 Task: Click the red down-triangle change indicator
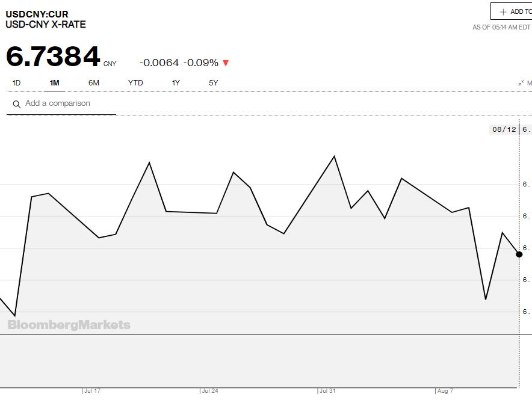point(226,63)
